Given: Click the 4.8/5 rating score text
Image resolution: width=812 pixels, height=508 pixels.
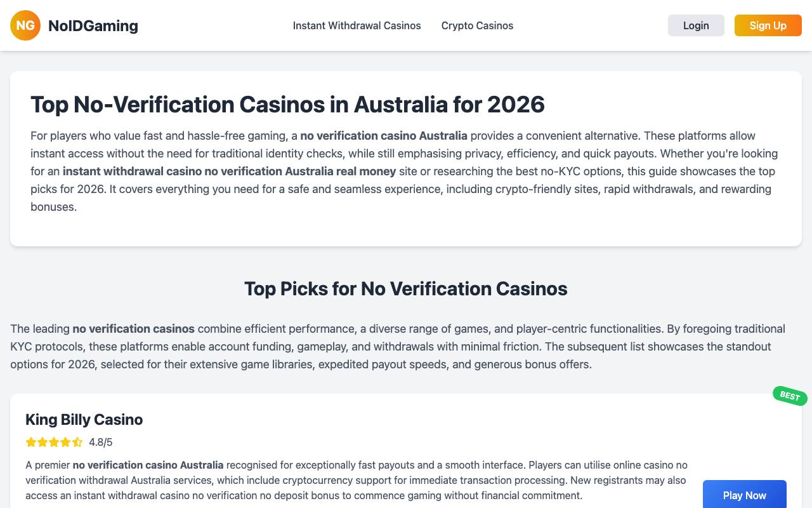Looking at the screenshot, I should (101, 442).
